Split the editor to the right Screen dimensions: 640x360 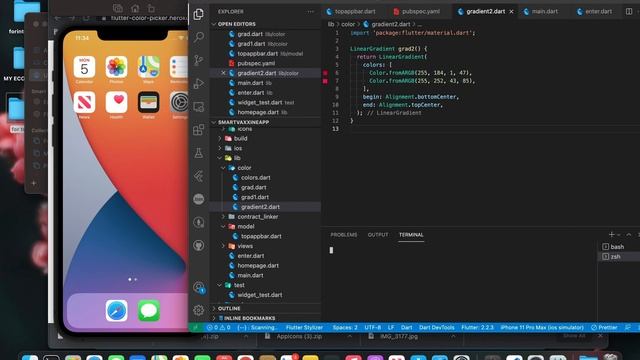(x=629, y=11)
